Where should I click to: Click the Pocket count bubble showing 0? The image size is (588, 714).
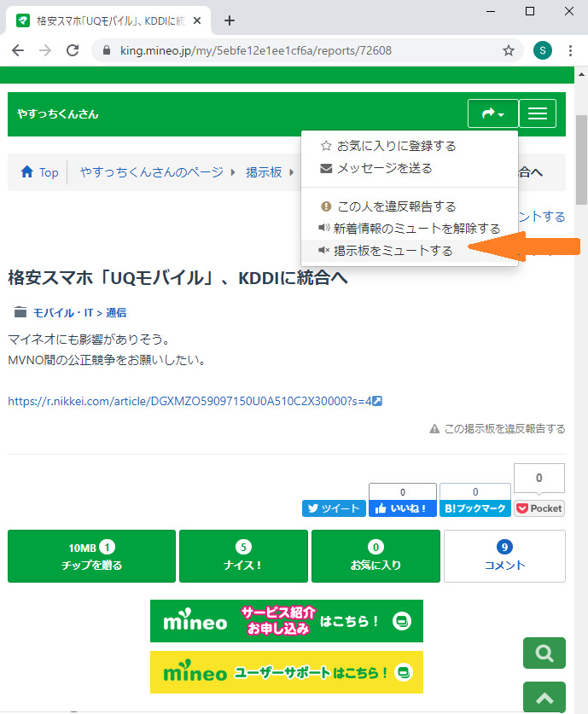click(x=539, y=478)
